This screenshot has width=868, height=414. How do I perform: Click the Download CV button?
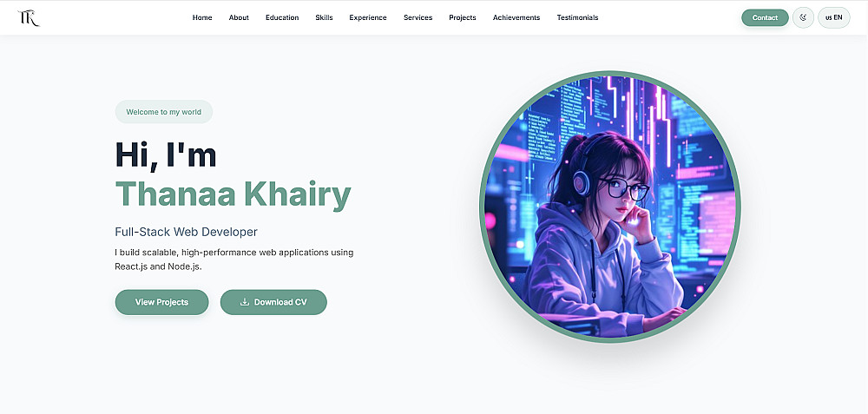click(273, 302)
